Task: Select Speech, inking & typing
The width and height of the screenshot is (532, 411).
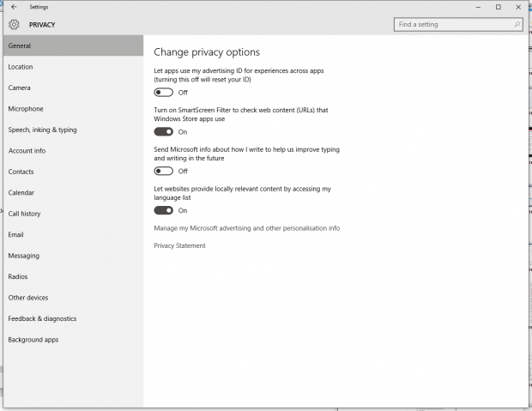Action: (73, 130)
